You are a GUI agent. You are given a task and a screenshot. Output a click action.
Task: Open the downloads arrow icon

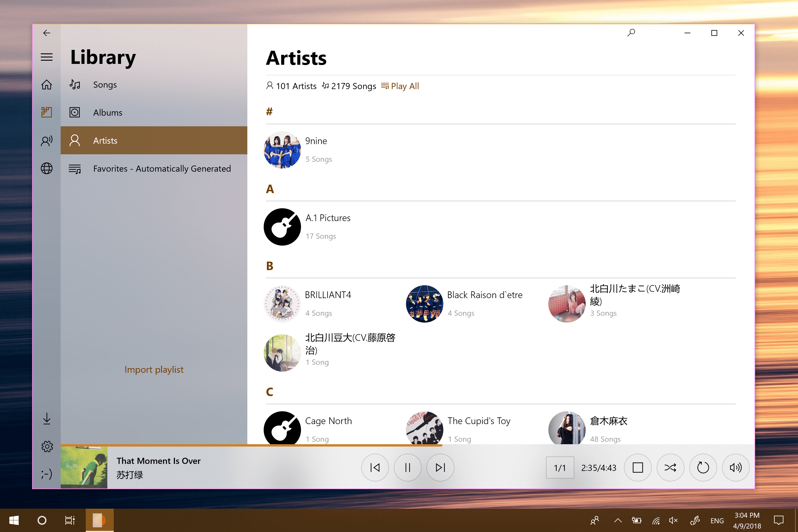pyautogui.click(x=46, y=418)
